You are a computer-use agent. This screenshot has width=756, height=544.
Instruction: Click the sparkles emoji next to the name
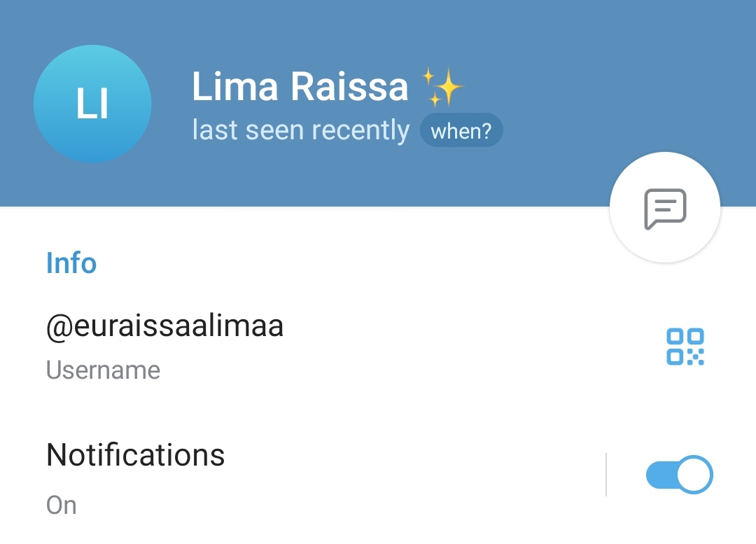[442, 87]
